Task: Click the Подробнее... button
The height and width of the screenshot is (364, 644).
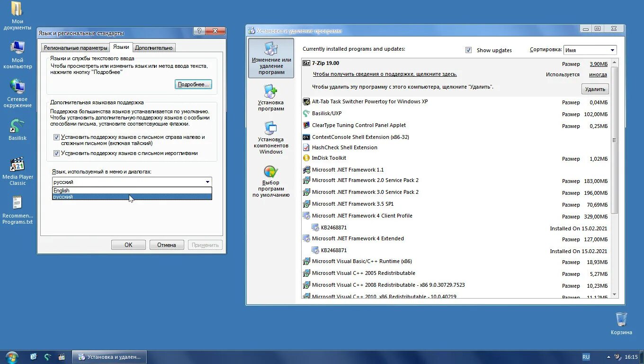Action: (193, 84)
